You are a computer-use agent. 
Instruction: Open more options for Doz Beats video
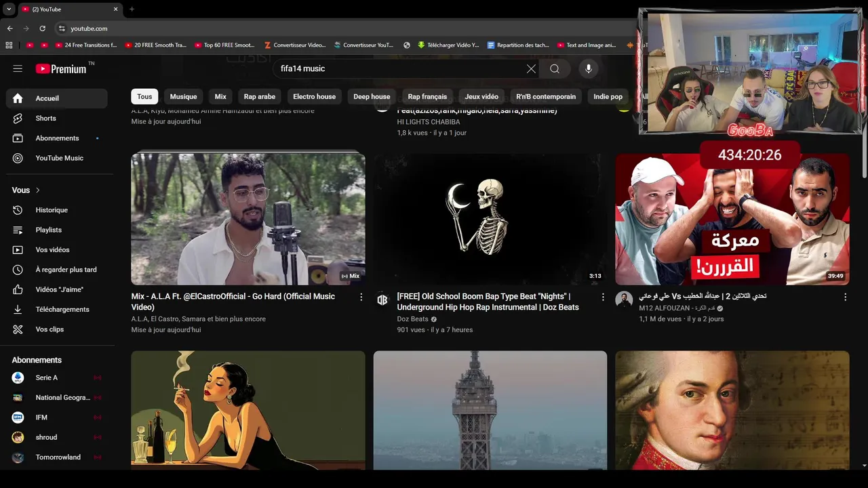tap(603, 297)
